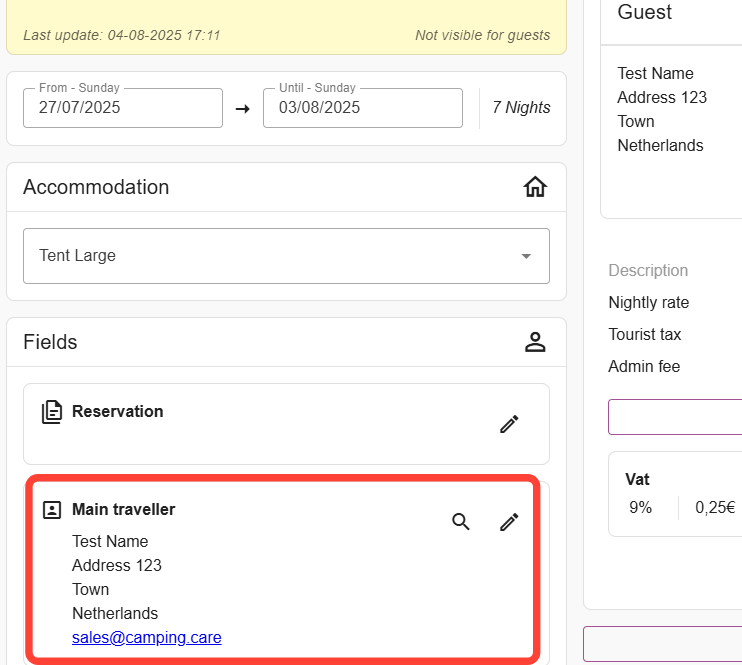Select the Reservation title text
Viewport: 742px width, 665px height.
[x=117, y=411]
